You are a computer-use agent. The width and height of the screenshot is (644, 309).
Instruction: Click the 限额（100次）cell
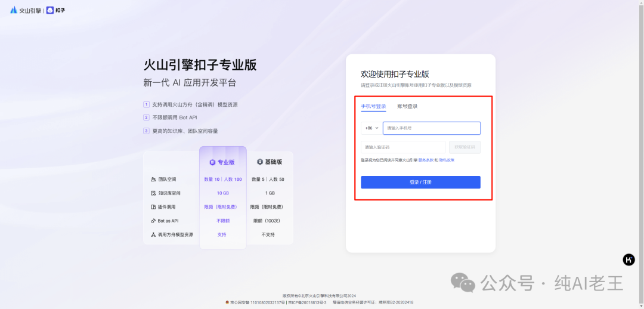point(267,221)
